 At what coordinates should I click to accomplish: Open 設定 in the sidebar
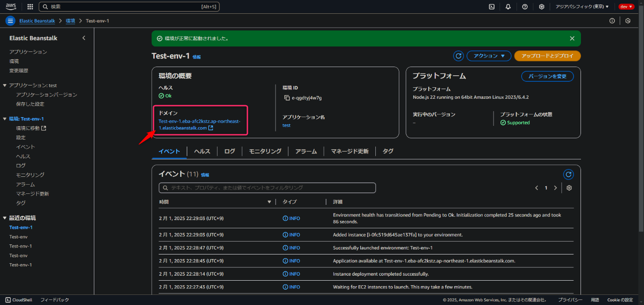21,137
